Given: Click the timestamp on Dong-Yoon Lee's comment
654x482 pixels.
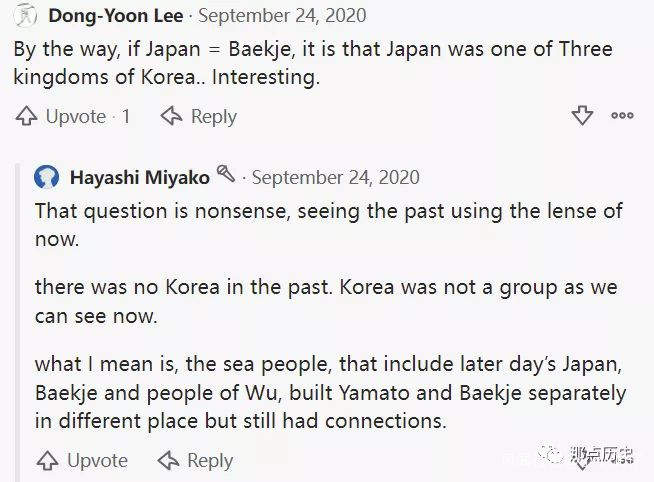Looking at the screenshot, I should pyautogui.click(x=283, y=16).
